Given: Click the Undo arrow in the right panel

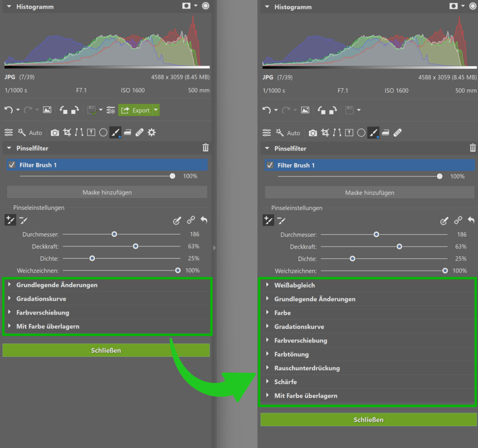Looking at the screenshot, I should [x=267, y=110].
